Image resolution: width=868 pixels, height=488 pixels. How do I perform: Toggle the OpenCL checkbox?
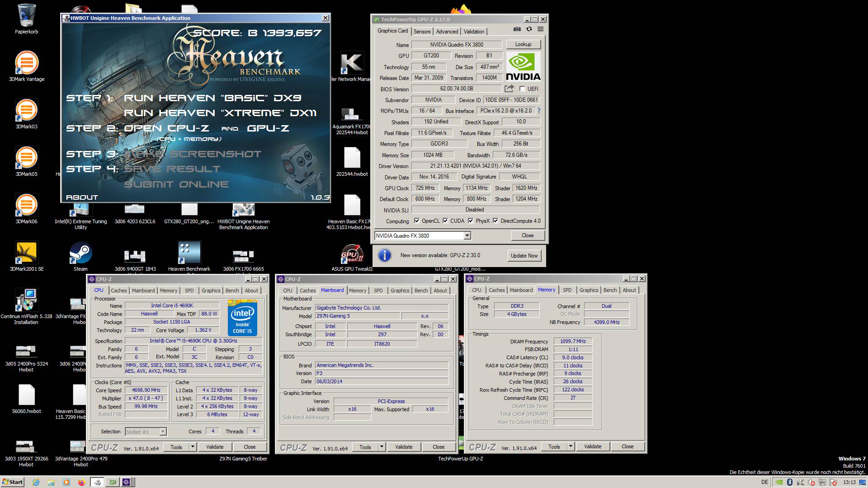click(417, 221)
